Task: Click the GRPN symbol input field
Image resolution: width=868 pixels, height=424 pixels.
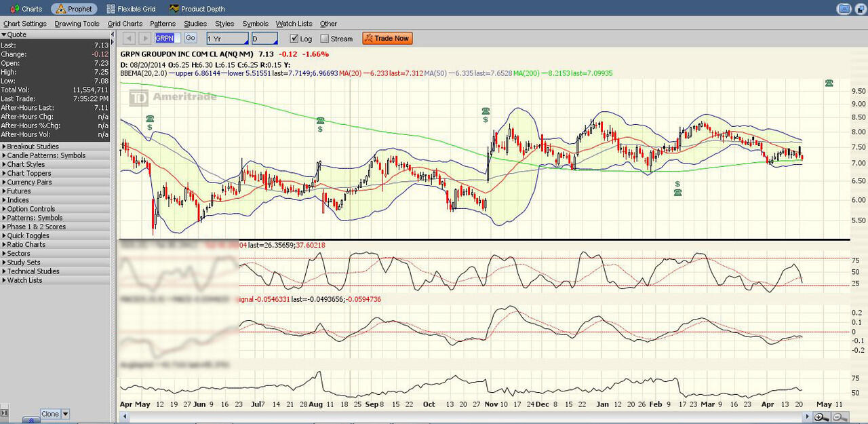Action: pos(168,39)
